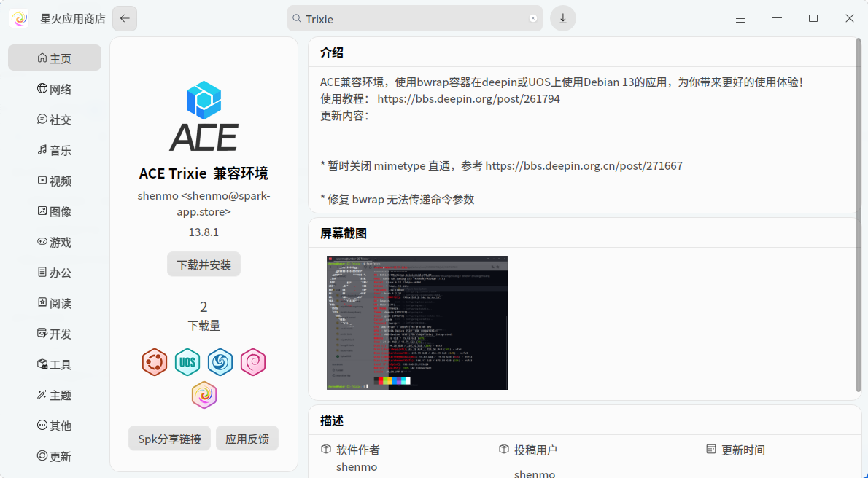The width and height of the screenshot is (868, 478).
Task: Click the Ubuntu support badge icon
Action: click(x=155, y=362)
